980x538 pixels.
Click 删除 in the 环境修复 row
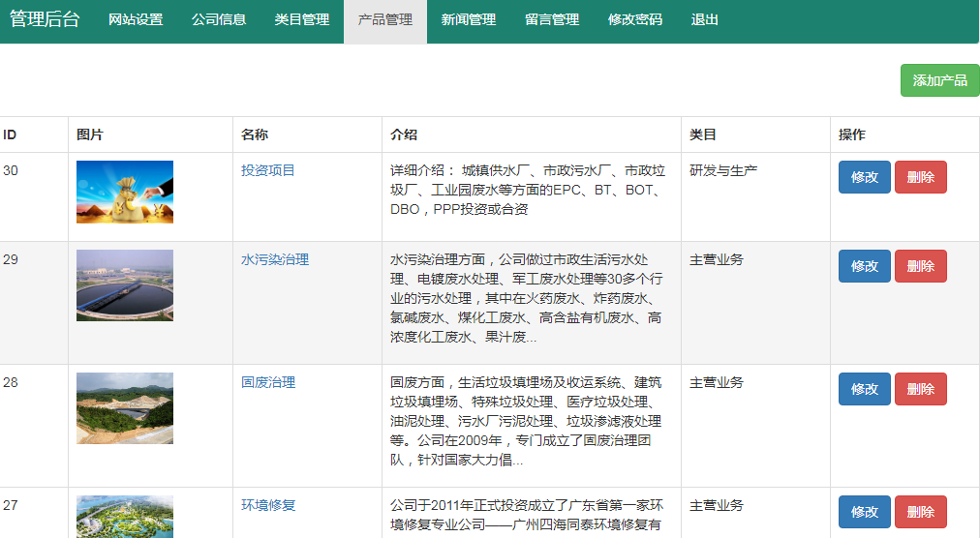921,512
